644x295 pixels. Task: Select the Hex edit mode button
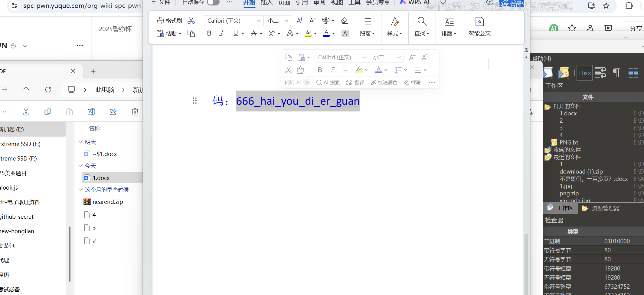pos(585,73)
